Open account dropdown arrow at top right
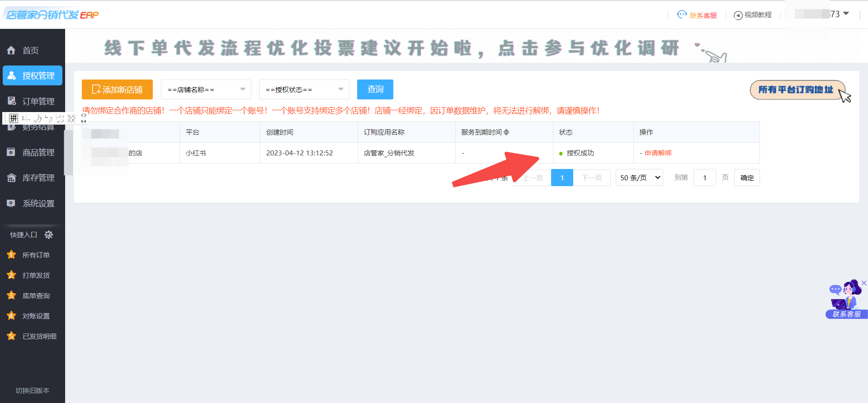Image resolution: width=868 pixels, height=403 pixels. (x=846, y=14)
